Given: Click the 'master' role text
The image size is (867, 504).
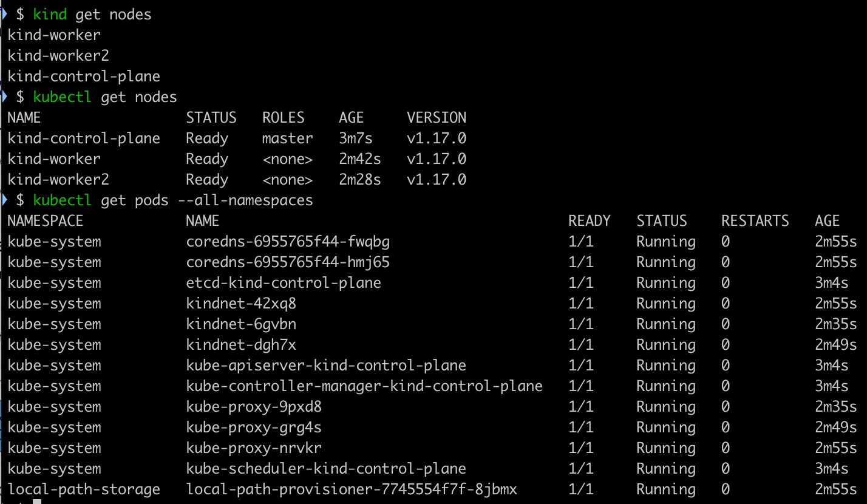Looking at the screenshot, I should point(287,138).
